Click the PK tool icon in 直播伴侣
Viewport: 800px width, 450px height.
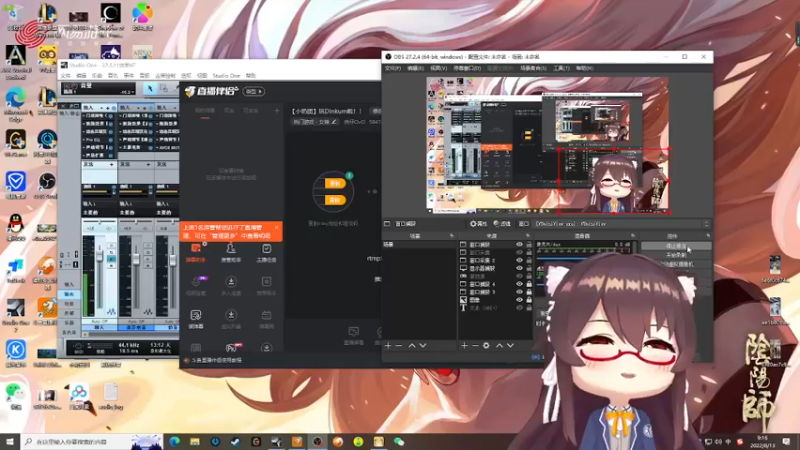(231, 347)
